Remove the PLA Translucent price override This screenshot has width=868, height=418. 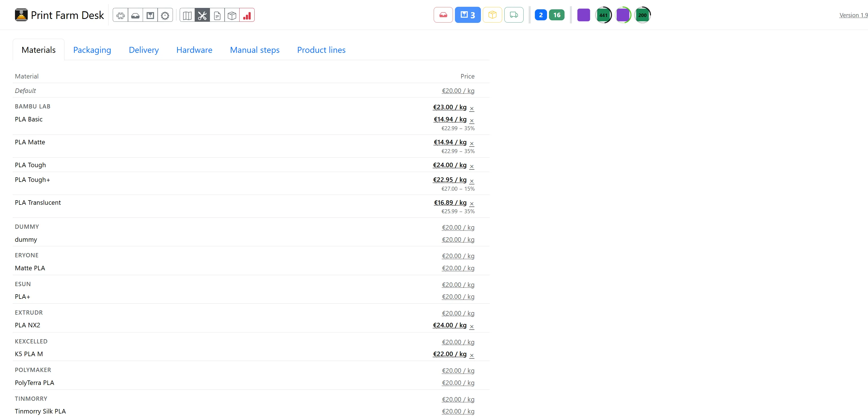coord(472,204)
